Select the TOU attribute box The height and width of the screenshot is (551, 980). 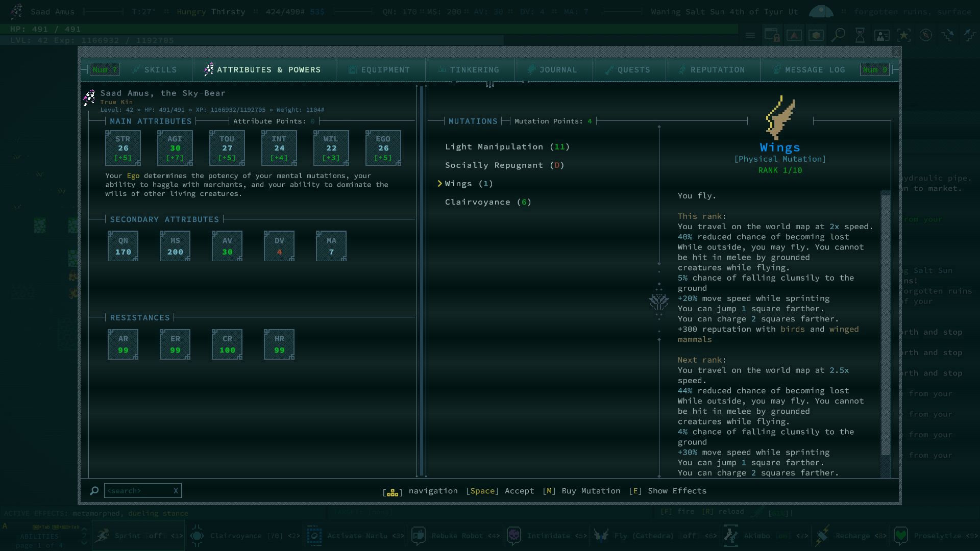click(227, 148)
